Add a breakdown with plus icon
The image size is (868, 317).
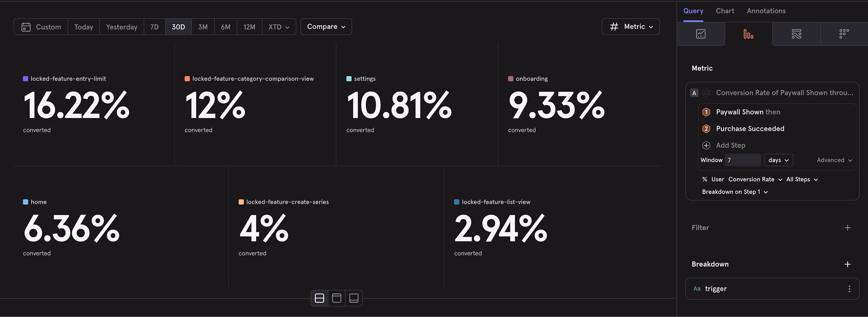[x=847, y=264]
